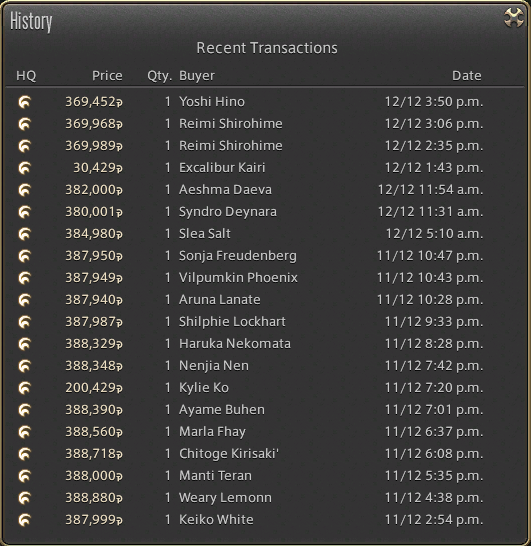The image size is (531, 546).
Task: Click the HQ icon for Weary Lemonn's row
Action: click(x=25, y=498)
